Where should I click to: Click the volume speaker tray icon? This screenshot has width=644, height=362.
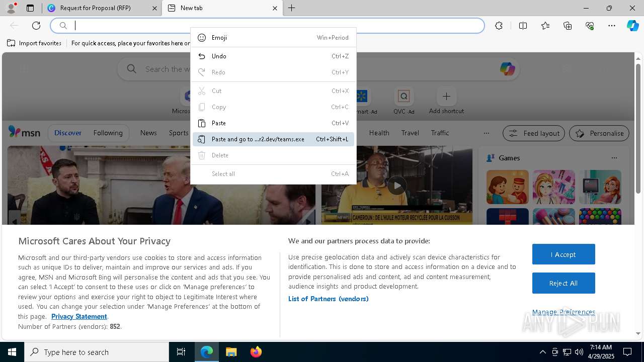579,352
